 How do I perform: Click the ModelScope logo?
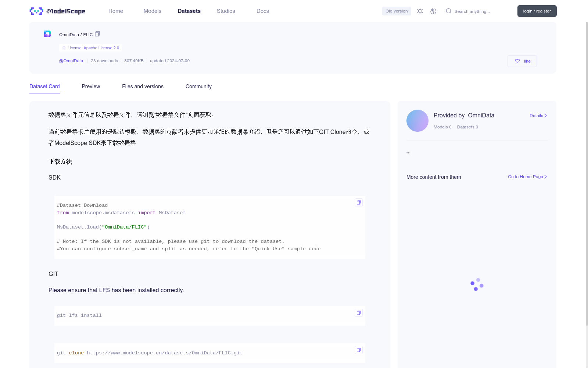57,11
